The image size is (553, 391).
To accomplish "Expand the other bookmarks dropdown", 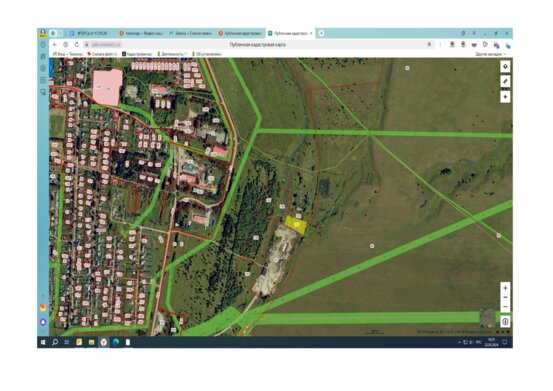I will point(491,54).
